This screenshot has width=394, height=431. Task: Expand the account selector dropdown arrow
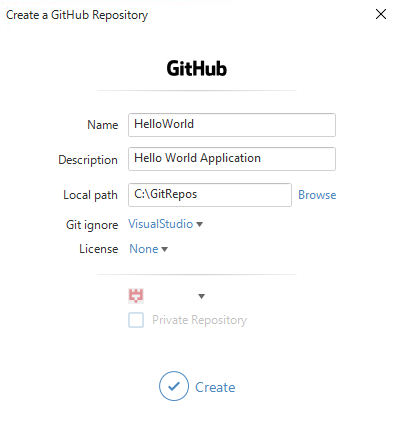[201, 296]
